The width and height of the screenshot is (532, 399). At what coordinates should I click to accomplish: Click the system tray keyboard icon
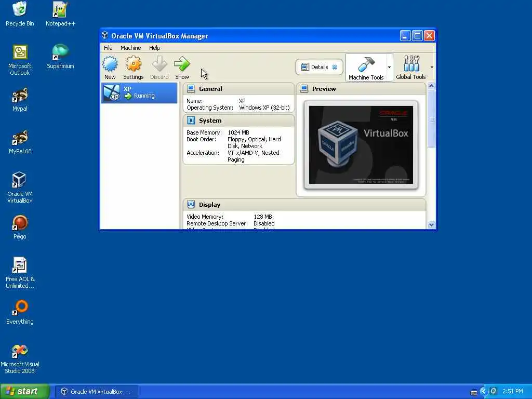(x=474, y=392)
